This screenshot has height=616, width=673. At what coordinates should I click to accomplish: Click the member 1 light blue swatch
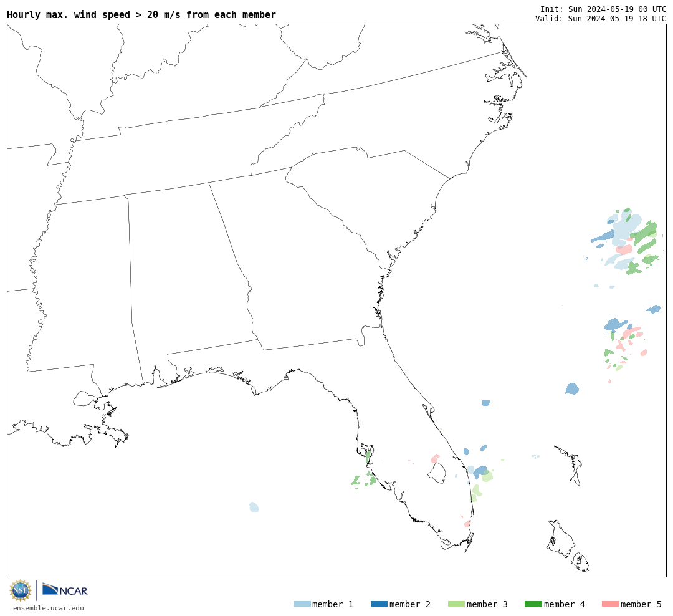tap(302, 604)
